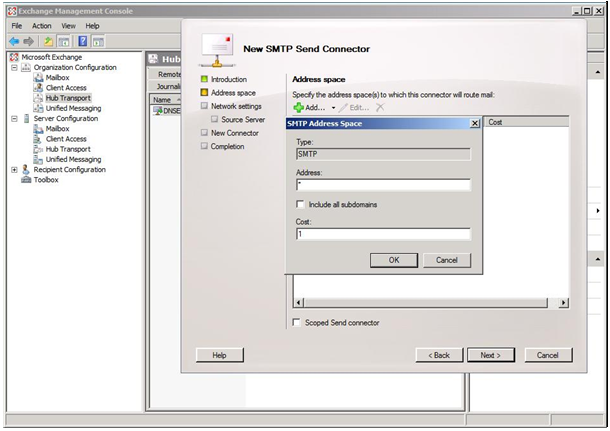Image resolution: width=610 pixels, height=431 pixels.
Task: Click the blue Help question-mark toolbar icon
Action: (x=82, y=41)
